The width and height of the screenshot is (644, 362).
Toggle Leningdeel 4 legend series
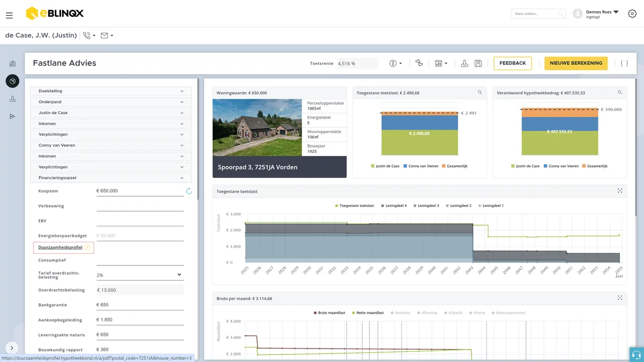(393, 205)
